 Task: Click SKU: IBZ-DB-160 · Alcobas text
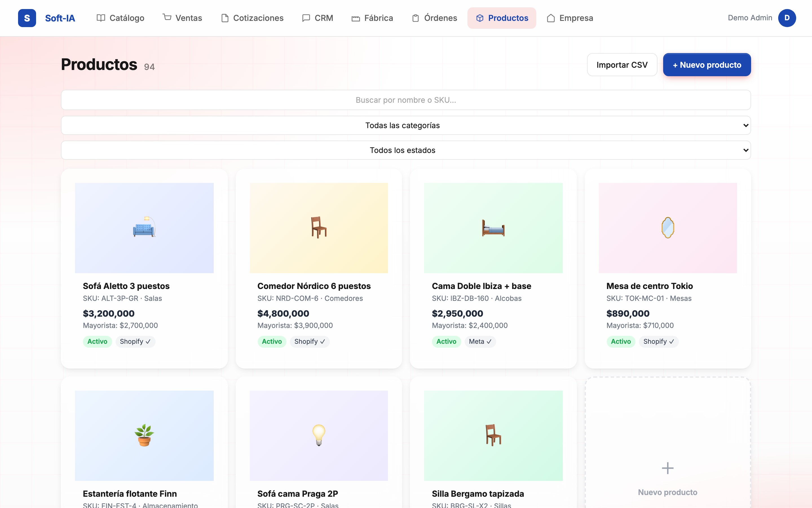click(x=476, y=298)
